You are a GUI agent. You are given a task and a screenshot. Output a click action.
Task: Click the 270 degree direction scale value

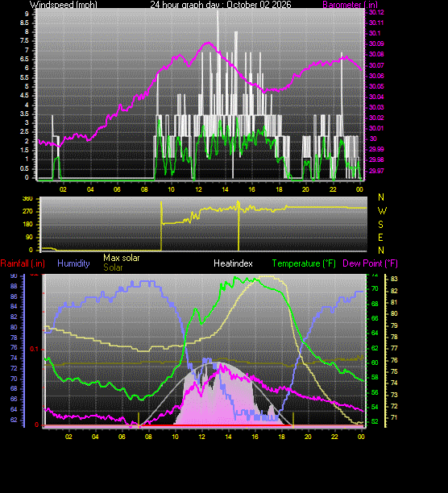click(27, 211)
